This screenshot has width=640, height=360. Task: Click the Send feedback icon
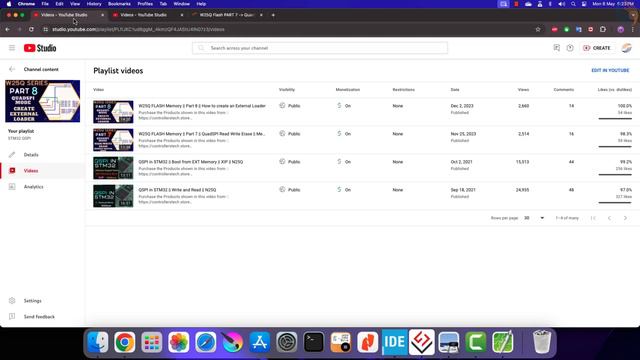pos(12,317)
